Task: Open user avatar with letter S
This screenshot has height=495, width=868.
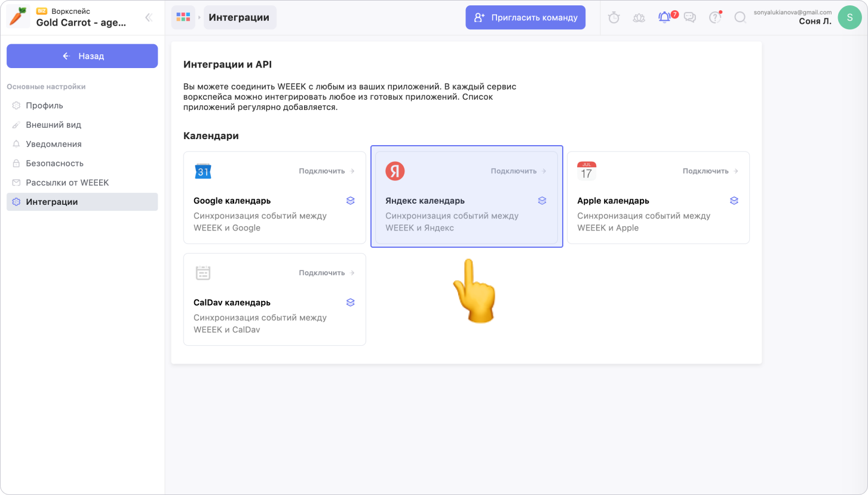Action: [x=849, y=17]
